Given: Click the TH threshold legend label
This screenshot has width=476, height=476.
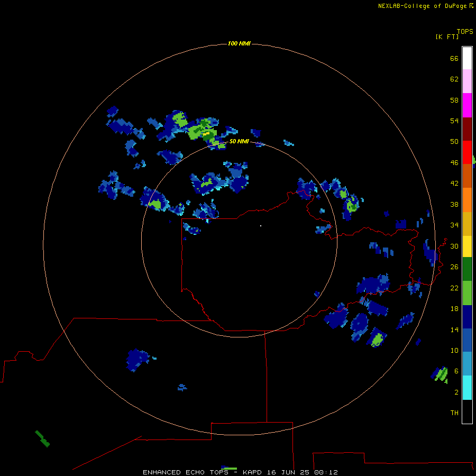Looking at the screenshot, I should click(x=454, y=413).
